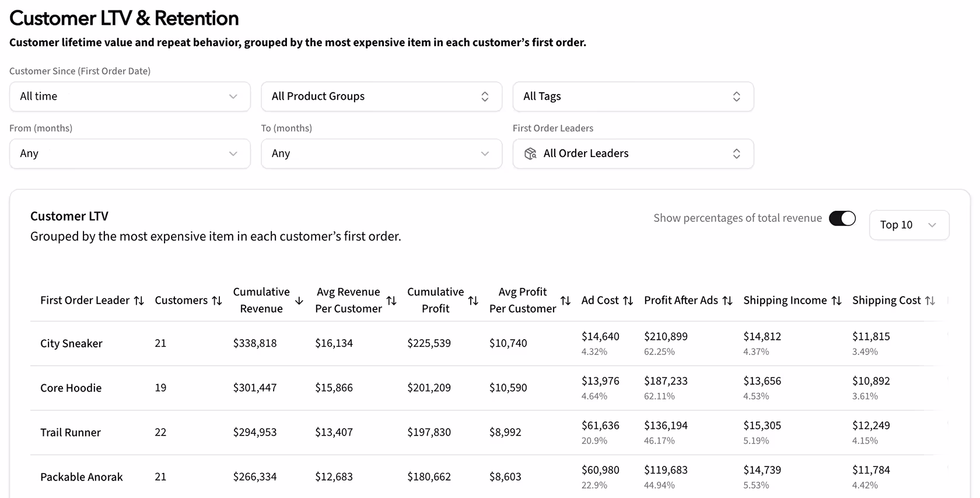980x498 pixels.
Task: Sort by First Order Leader arrows icon
Action: pyautogui.click(x=139, y=301)
